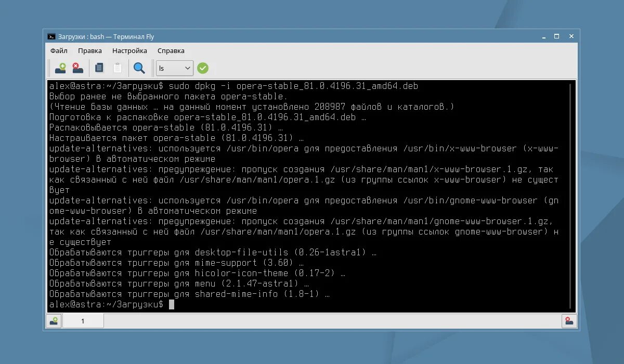Paste clipboard with toolbar paste icon

(x=118, y=68)
